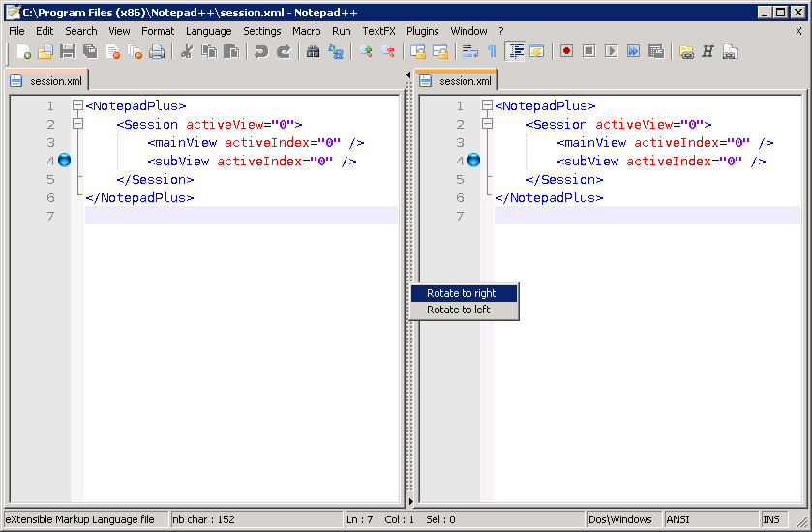Toggle Word wrap toolbar button
812x532 pixels.
pyautogui.click(x=470, y=51)
